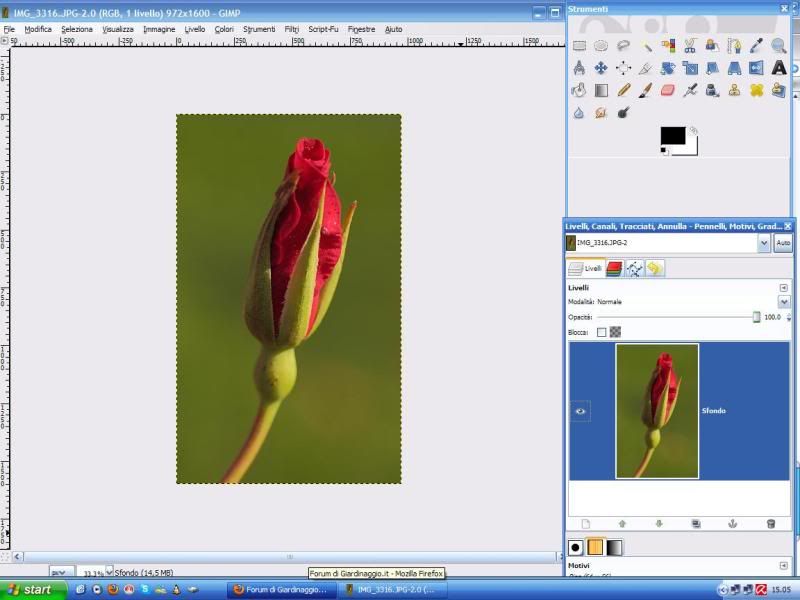
Task: Switch to the Canali channels tab
Action: [614, 269]
